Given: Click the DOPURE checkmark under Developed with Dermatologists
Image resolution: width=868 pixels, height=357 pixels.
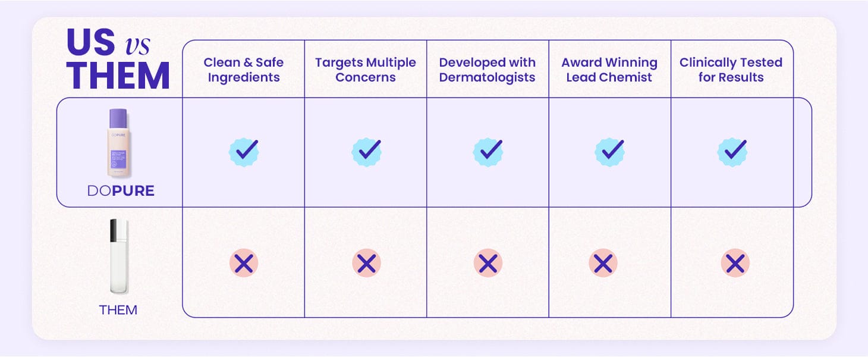Looking at the screenshot, I should click(488, 151).
